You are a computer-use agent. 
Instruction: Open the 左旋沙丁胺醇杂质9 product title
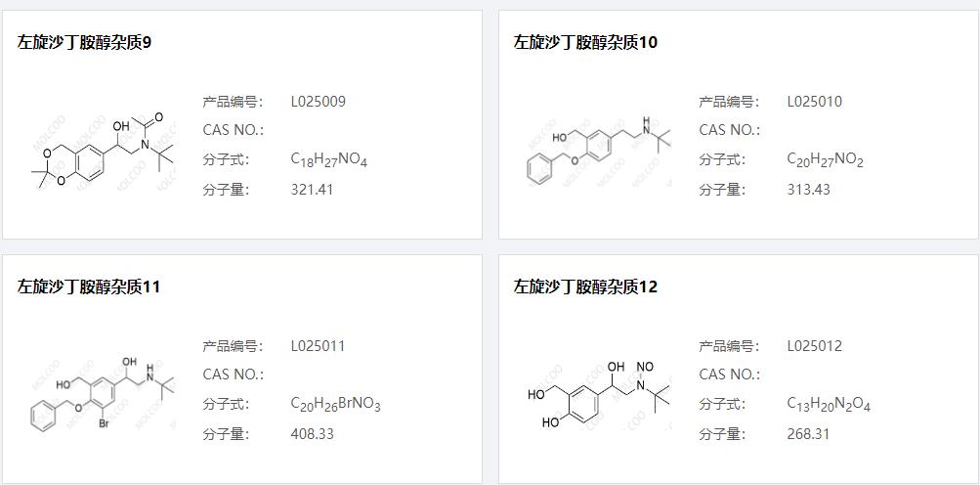point(84,43)
